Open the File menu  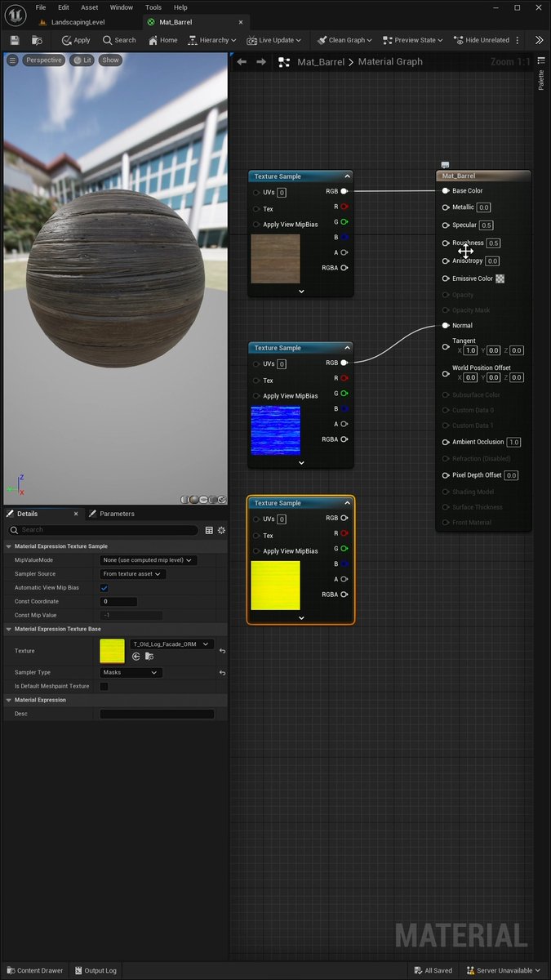[x=40, y=7]
